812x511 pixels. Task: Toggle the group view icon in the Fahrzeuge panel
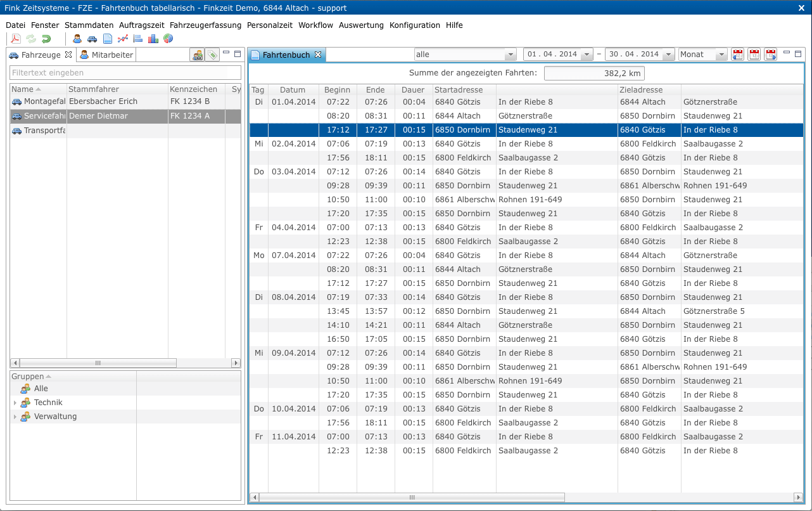pos(197,55)
